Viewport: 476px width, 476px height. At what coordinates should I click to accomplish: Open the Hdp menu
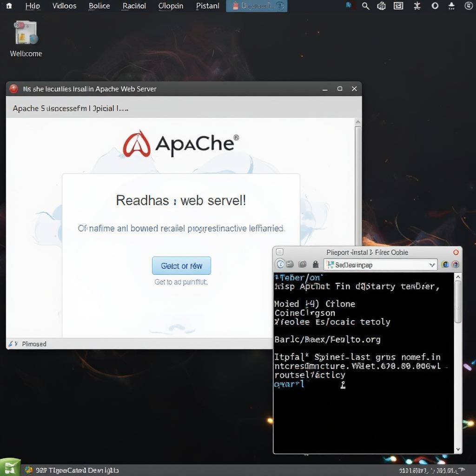pos(33,6)
